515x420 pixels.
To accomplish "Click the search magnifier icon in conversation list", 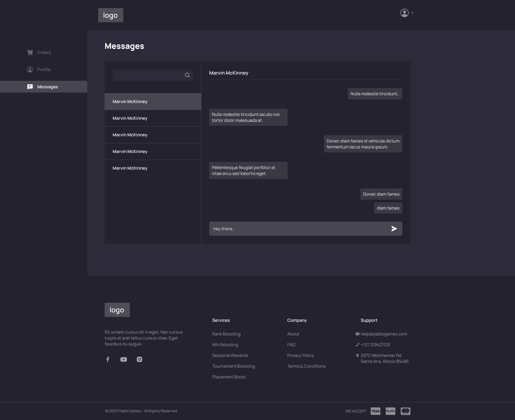I will [187, 75].
